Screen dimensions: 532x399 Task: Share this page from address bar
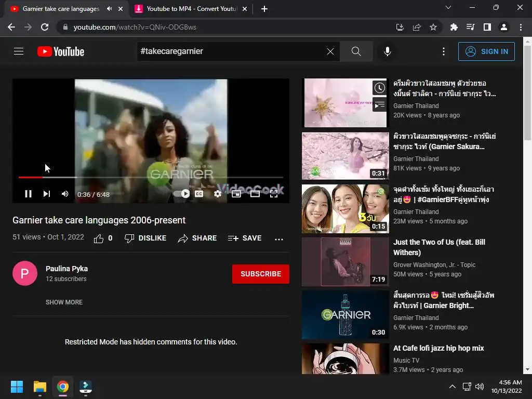pos(417,27)
